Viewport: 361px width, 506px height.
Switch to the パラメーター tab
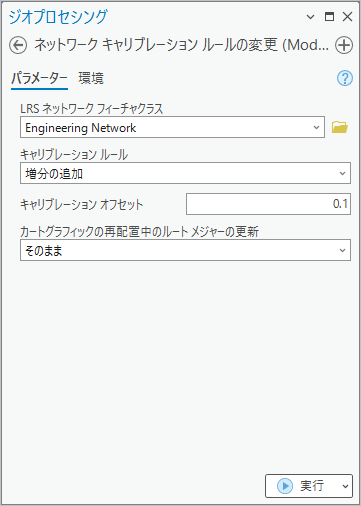[x=39, y=79]
